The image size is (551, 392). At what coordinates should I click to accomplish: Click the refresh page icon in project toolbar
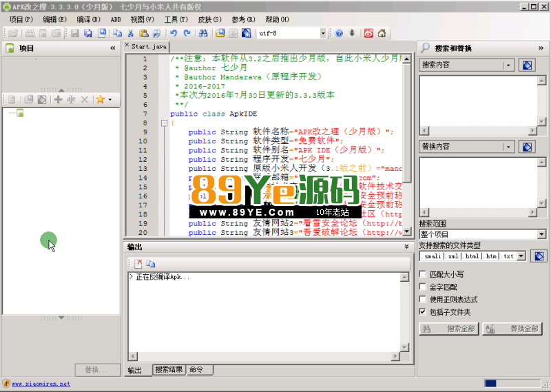click(x=12, y=99)
